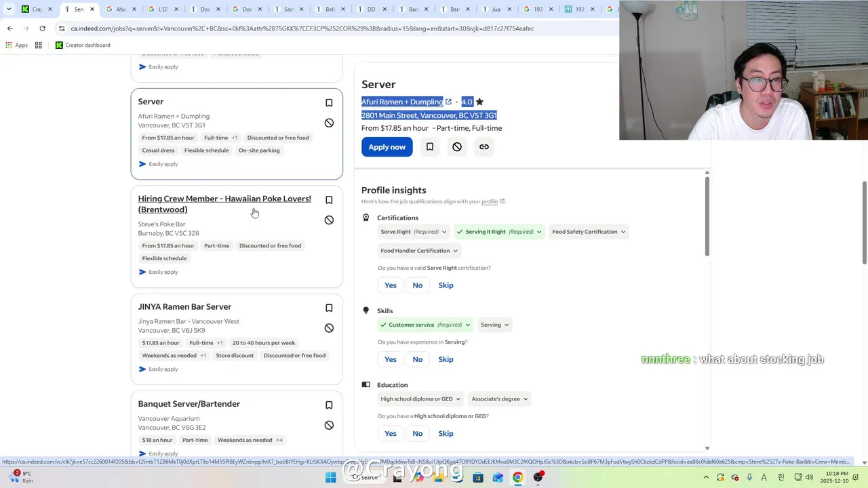Expand the Customer service (Required) skill chip
The height and width of the screenshot is (488, 868).
425,325
